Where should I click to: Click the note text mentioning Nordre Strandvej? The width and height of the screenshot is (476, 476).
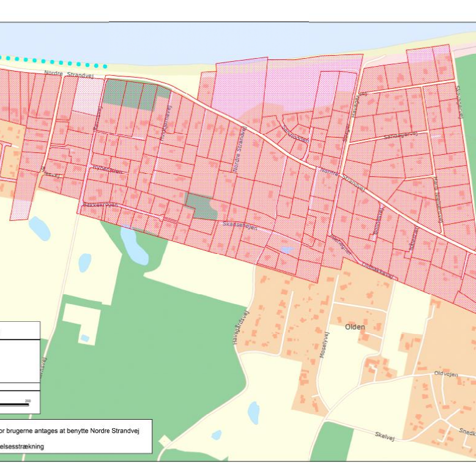pyautogui.click(x=70, y=431)
